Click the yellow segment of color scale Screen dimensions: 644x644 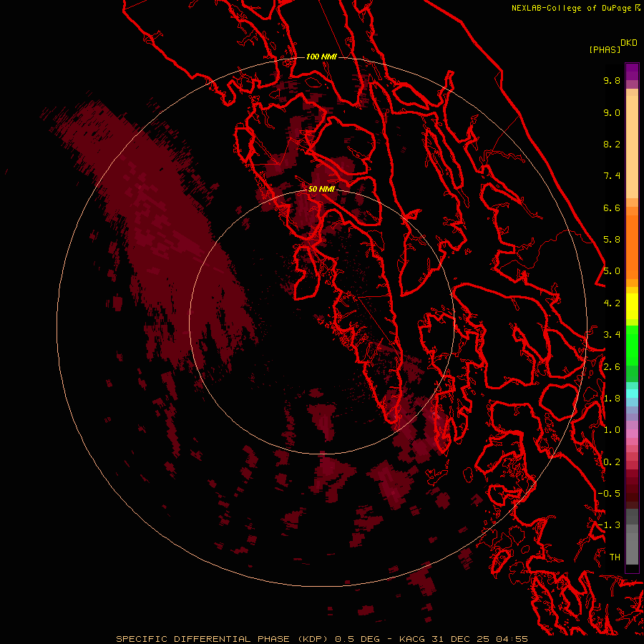coord(632,306)
